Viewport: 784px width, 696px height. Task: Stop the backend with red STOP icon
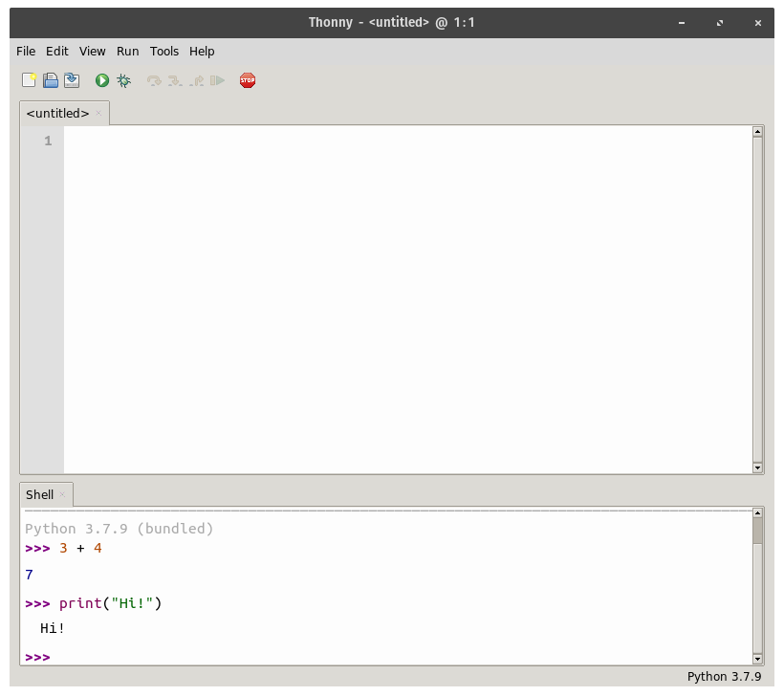pyautogui.click(x=248, y=80)
